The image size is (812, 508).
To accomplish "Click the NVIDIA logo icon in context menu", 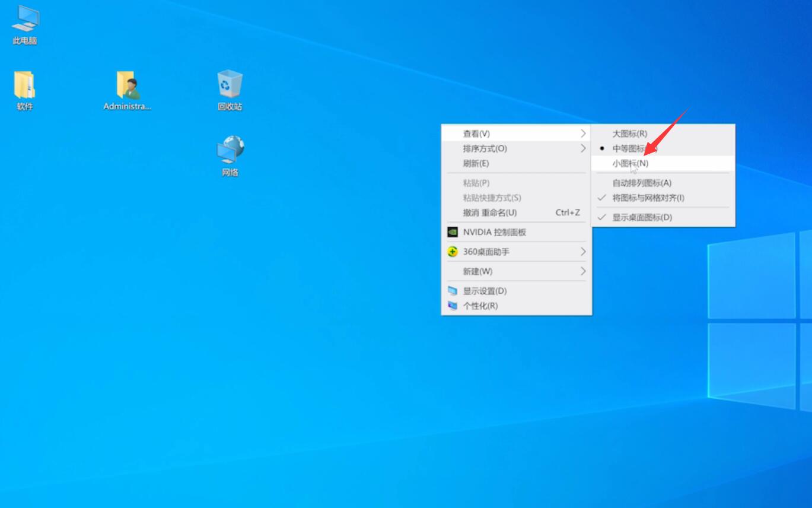I will pos(453,232).
